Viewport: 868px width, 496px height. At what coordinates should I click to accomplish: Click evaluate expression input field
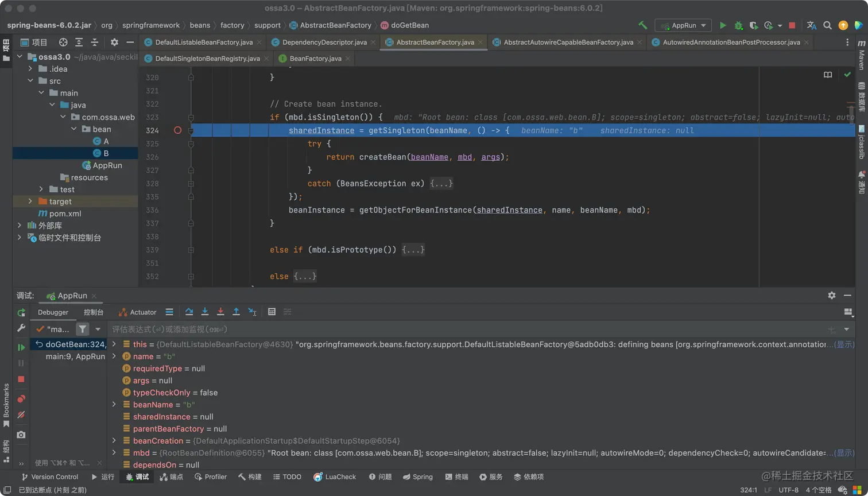click(465, 329)
